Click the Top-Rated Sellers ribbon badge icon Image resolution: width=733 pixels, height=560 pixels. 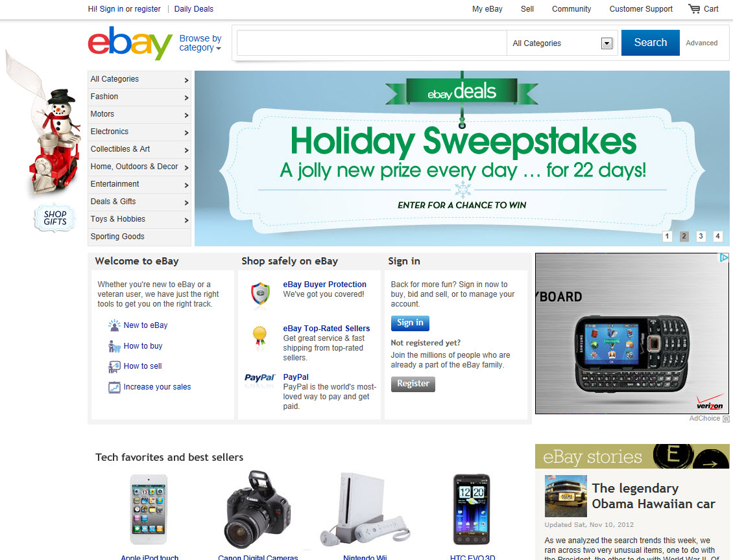(259, 337)
